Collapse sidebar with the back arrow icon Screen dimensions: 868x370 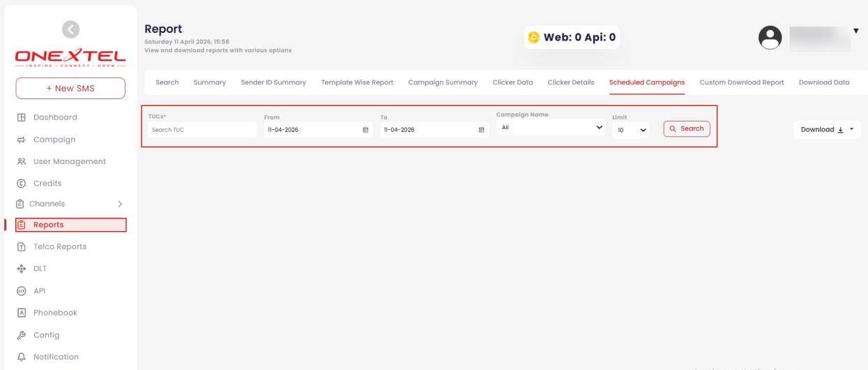[x=70, y=29]
